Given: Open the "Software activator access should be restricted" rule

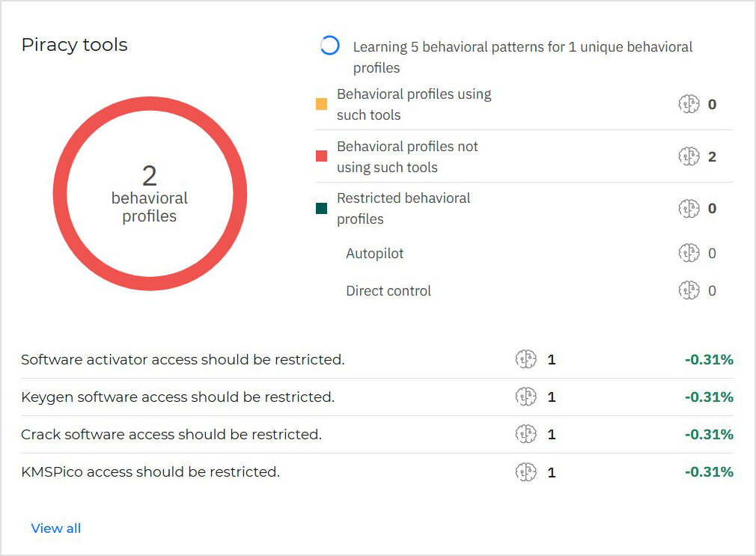Looking at the screenshot, I should click(x=182, y=360).
